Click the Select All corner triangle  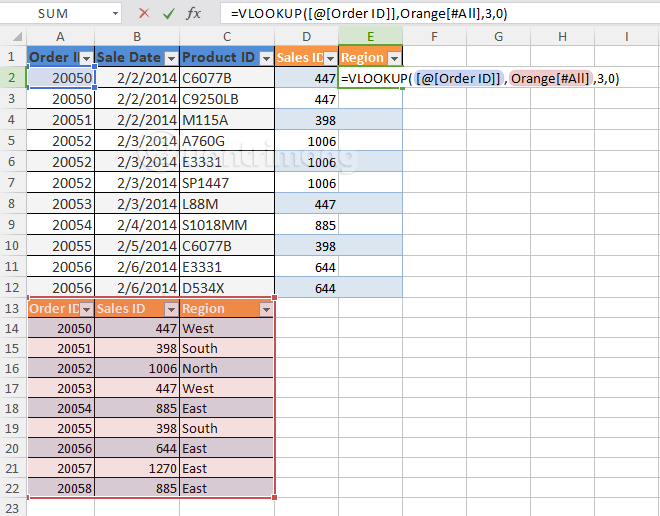[16, 37]
